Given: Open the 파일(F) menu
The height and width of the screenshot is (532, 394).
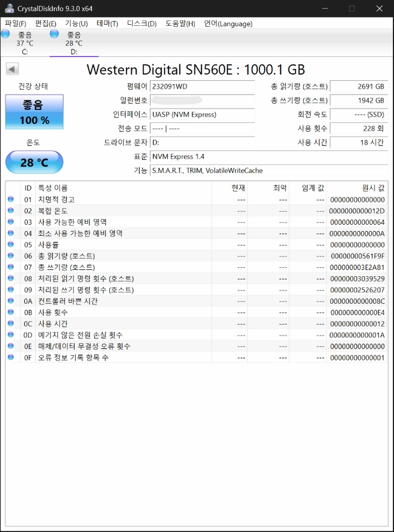Looking at the screenshot, I should pos(16,24).
